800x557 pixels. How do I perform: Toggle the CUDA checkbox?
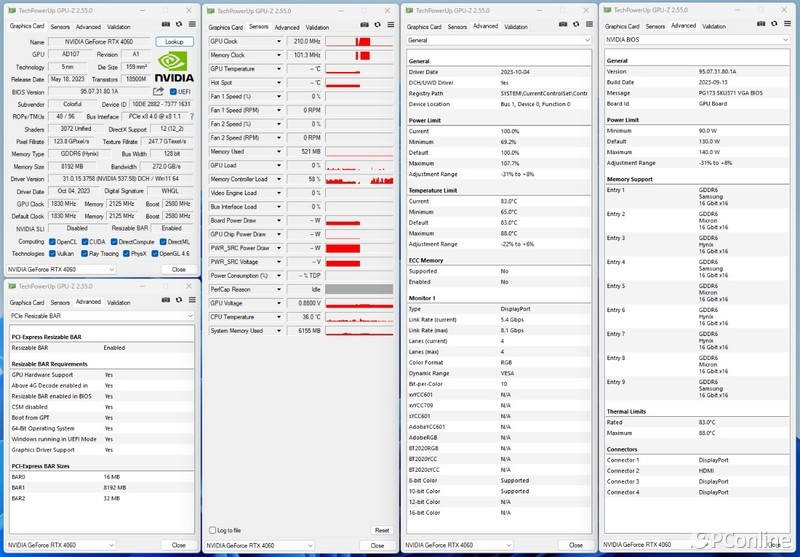click(x=85, y=242)
